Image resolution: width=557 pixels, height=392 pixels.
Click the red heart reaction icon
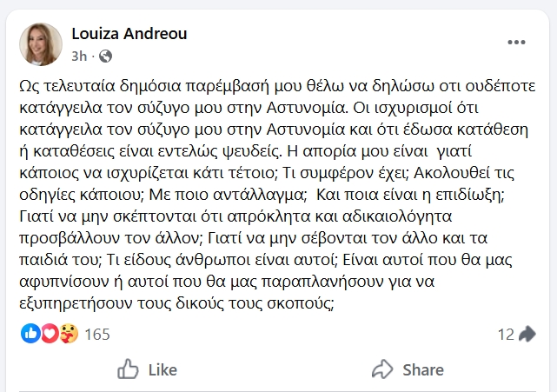[48, 333]
